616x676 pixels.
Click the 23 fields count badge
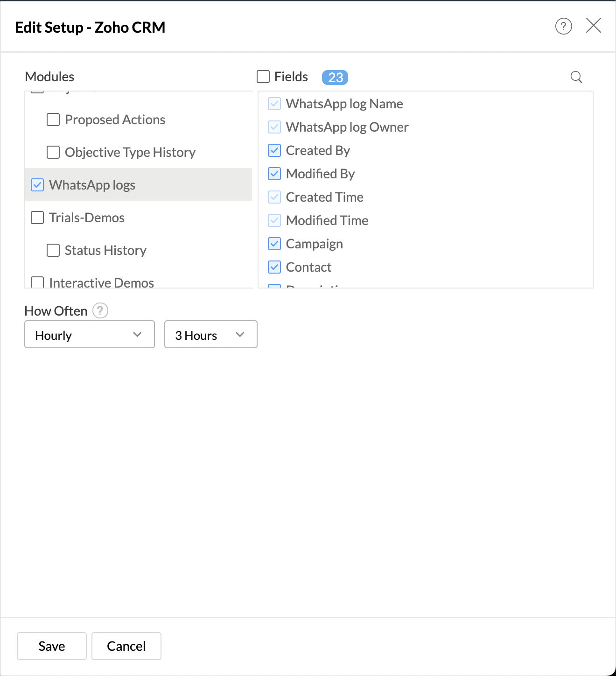[335, 77]
